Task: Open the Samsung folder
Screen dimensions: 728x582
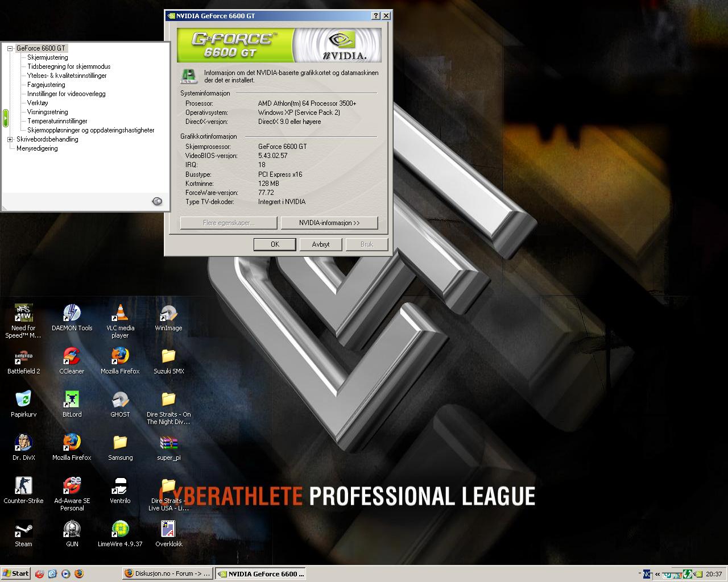Action: (x=120, y=447)
